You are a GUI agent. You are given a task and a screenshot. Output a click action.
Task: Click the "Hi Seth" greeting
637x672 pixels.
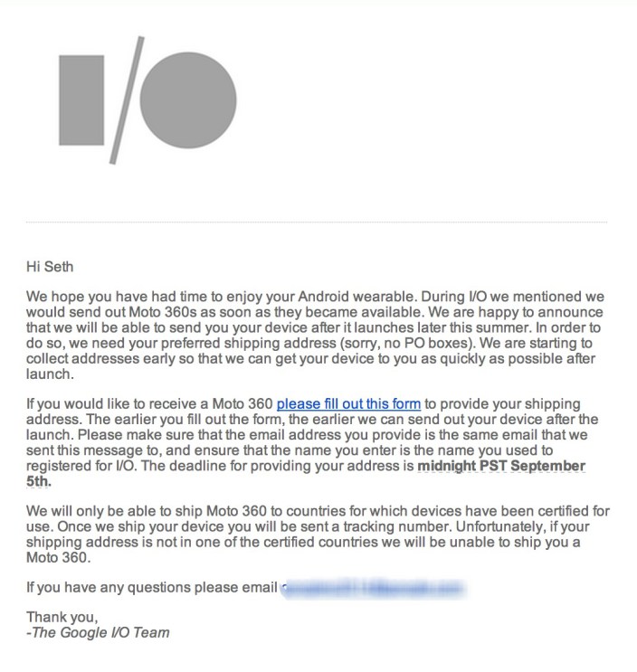[52, 267]
